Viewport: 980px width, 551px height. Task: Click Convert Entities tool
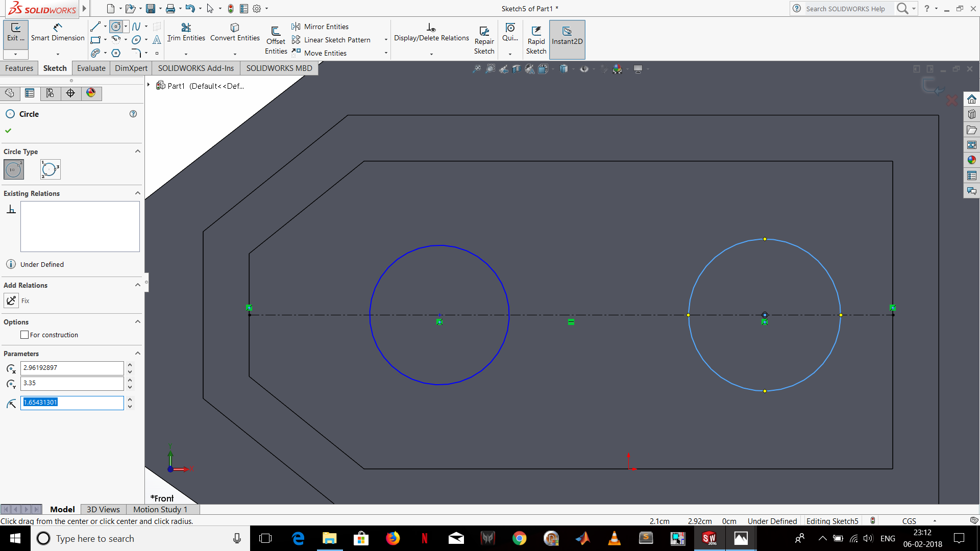pos(235,32)
